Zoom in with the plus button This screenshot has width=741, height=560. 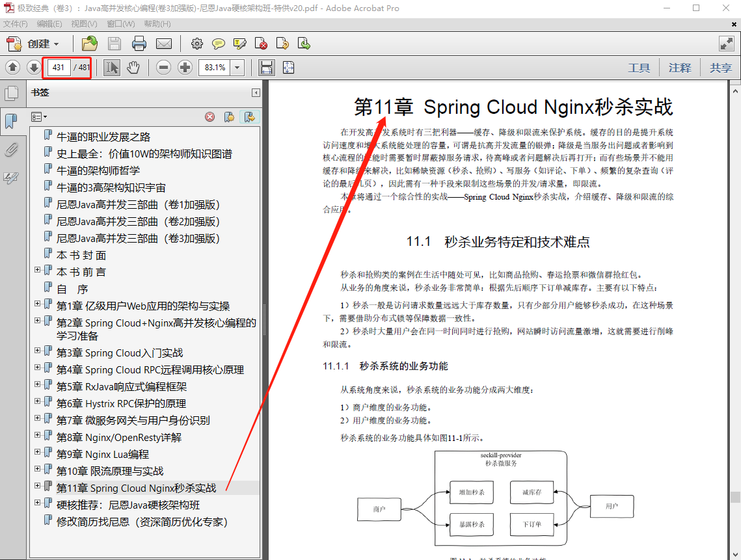[185, 68]
